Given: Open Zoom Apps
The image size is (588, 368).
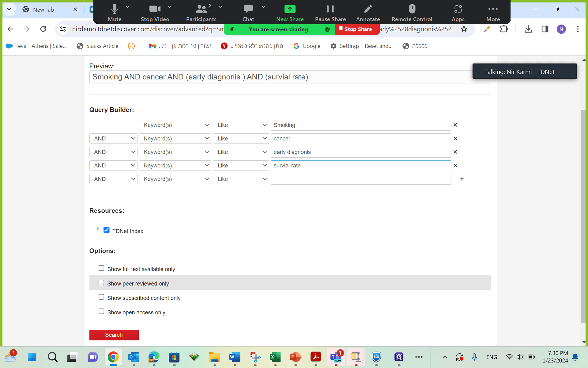Looking at the screenshot, I should click(x=458, y=13).
